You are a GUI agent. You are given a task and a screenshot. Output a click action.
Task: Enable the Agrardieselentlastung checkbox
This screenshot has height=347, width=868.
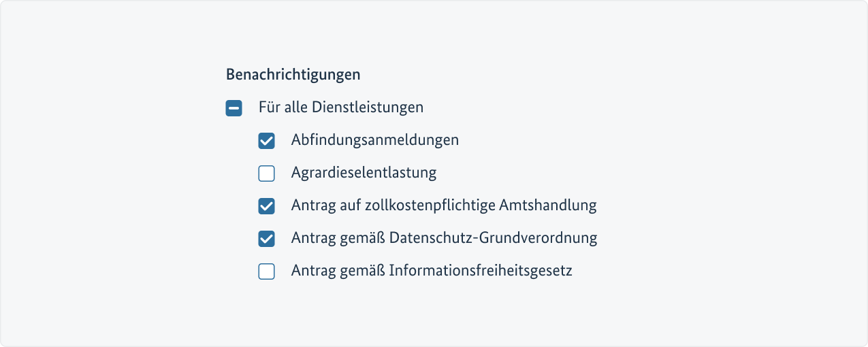[267, 173]
